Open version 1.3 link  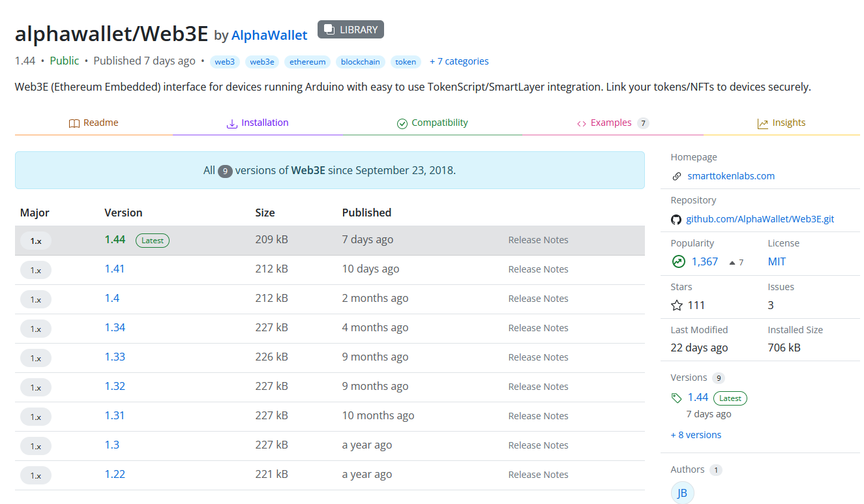[x=112, y=445]
